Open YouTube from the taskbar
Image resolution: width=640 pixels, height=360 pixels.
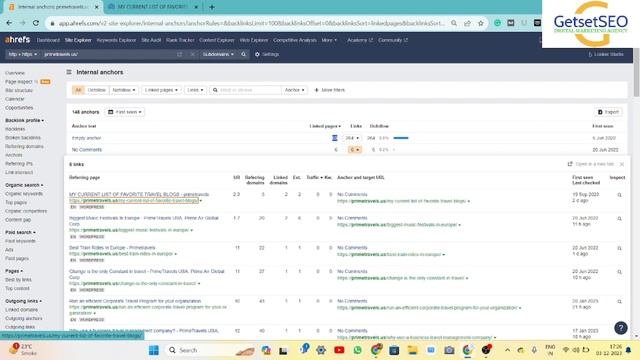pyautogui.click(x=339, y=350)
